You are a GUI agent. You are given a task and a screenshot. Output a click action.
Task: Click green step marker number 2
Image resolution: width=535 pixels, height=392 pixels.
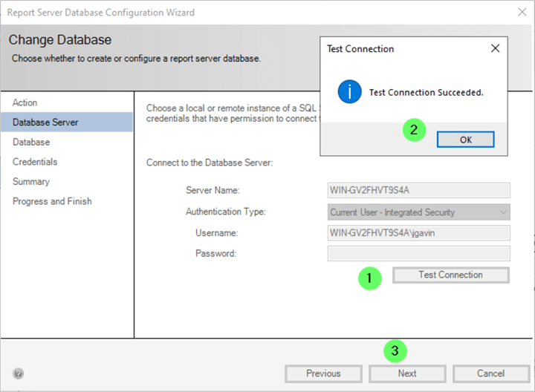pyautogui.click(x=414, y=131)
